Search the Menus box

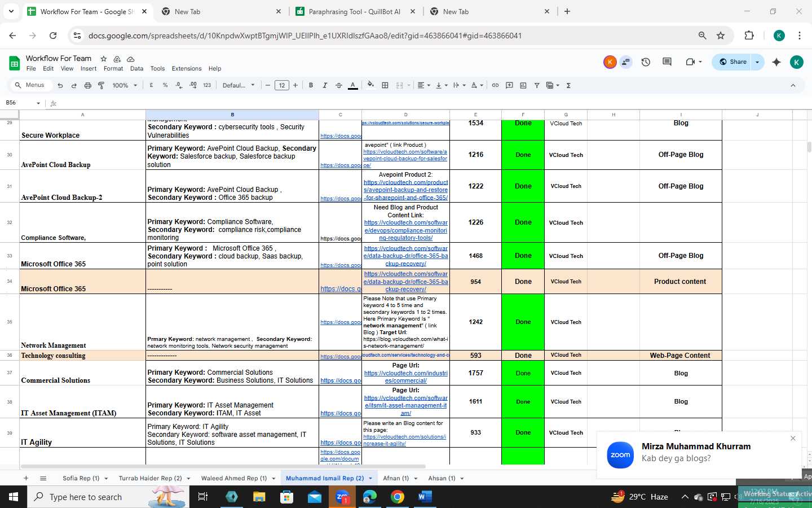tap(32, 85)
